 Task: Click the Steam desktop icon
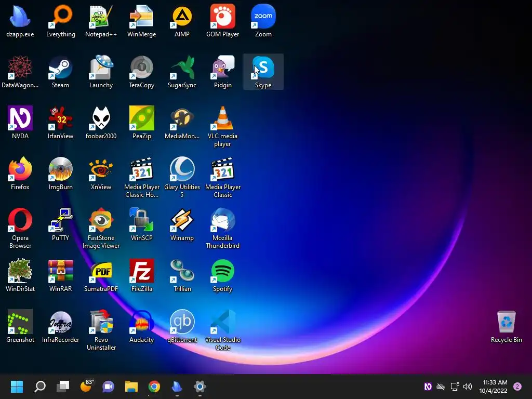[60, 71]
